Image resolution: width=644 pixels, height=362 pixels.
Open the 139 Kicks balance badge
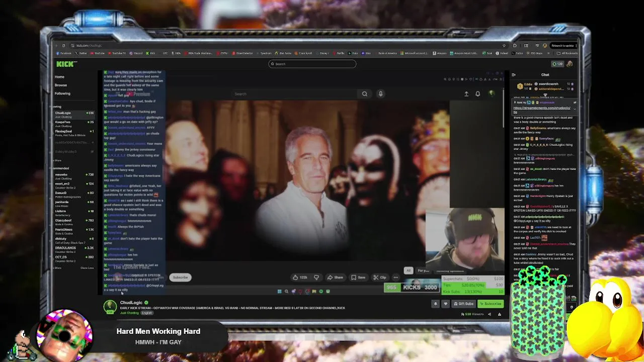[x=557, y=64]
